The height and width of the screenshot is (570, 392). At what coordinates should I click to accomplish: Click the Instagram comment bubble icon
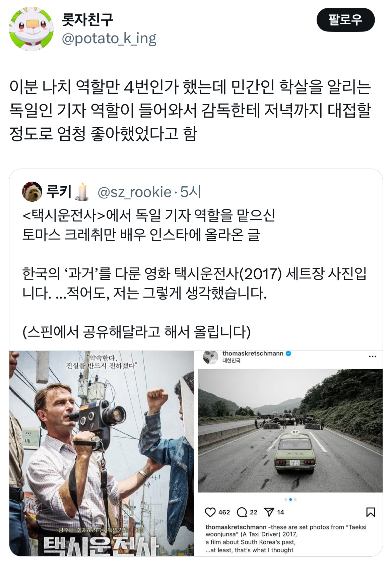tap(242, 512)
